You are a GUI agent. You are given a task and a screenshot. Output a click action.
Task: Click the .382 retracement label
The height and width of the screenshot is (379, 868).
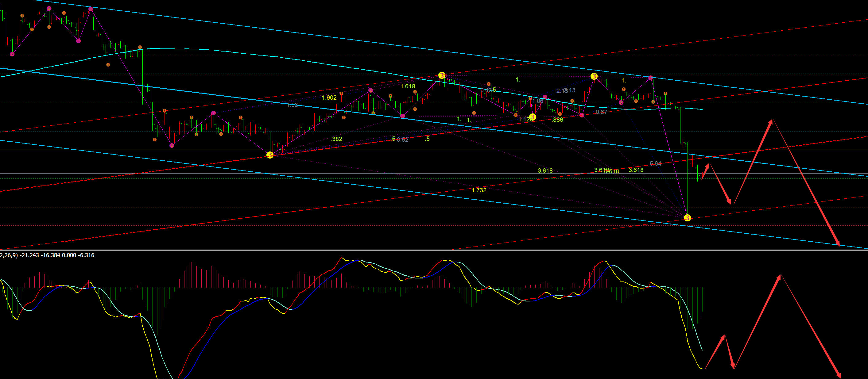tap(337, 139)
